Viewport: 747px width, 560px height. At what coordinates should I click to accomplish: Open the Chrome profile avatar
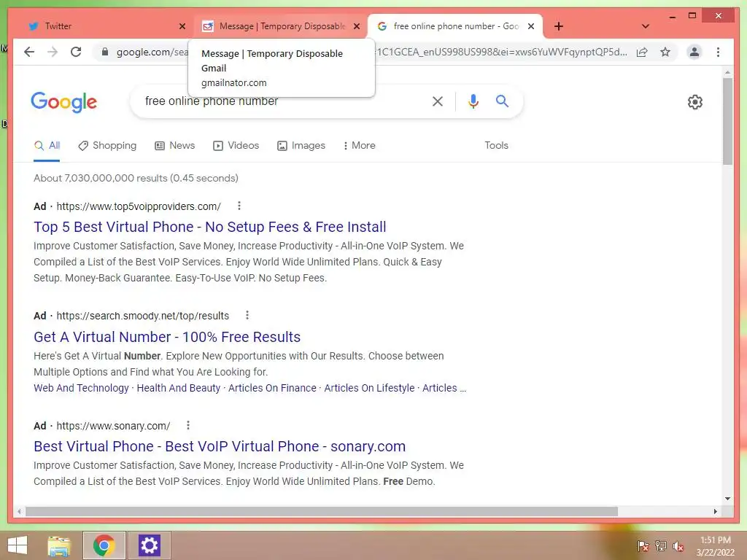click(694, 52)
